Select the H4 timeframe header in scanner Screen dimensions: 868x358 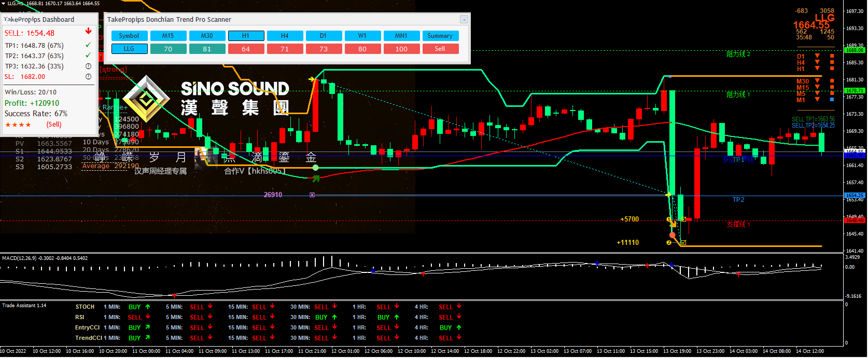[x=285, y=36]
